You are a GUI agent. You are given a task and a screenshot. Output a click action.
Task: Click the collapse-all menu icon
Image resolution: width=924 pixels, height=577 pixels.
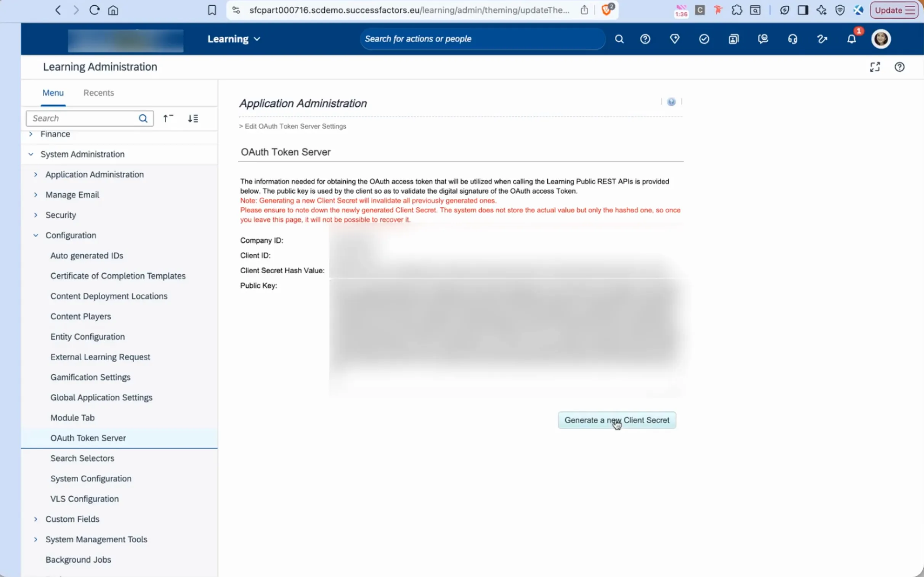click(x=168, y=118)
